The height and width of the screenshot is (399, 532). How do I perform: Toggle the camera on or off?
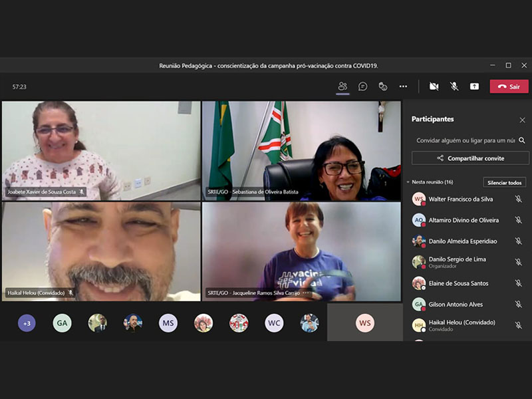point(434,86)
